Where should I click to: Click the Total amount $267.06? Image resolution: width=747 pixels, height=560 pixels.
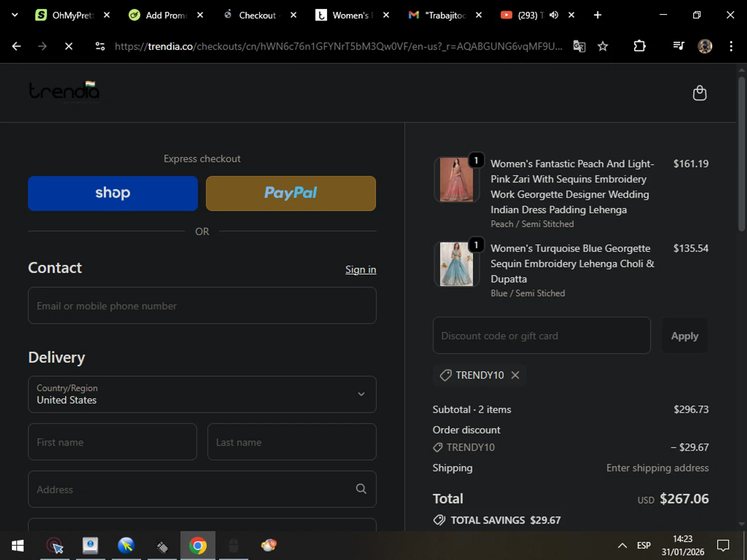tap(684, 499)
